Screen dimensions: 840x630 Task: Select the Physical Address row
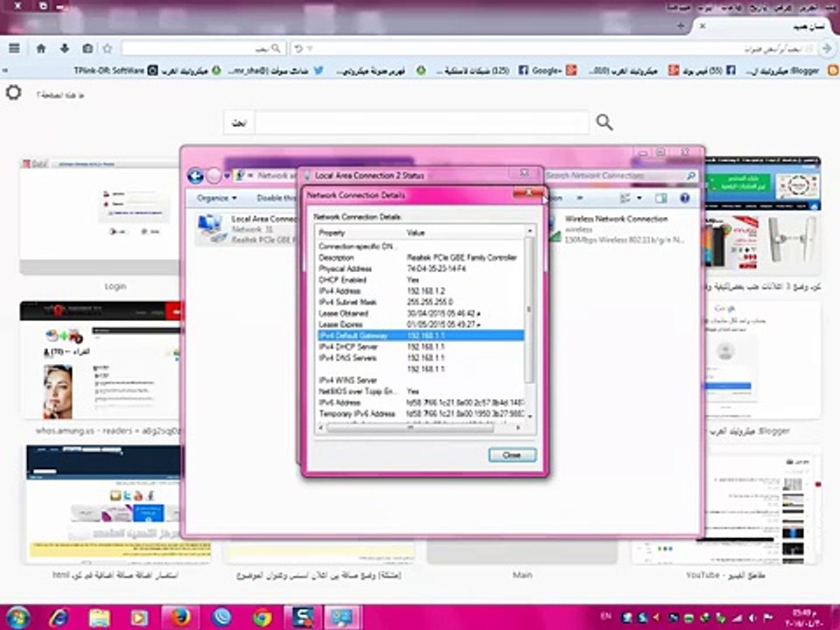point(421,269)
